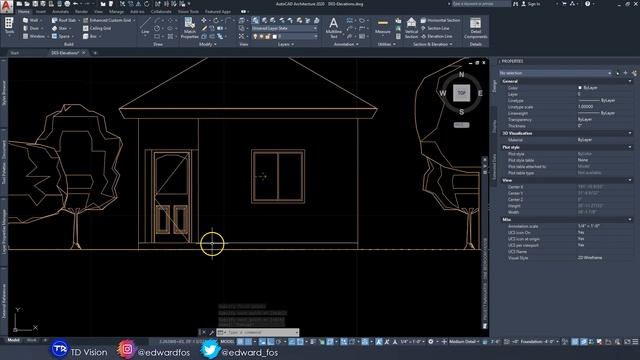The height and width of the screenshot is (360, 640).
Task: Collapse the Misc section in Properties
Action: point(630,220)
